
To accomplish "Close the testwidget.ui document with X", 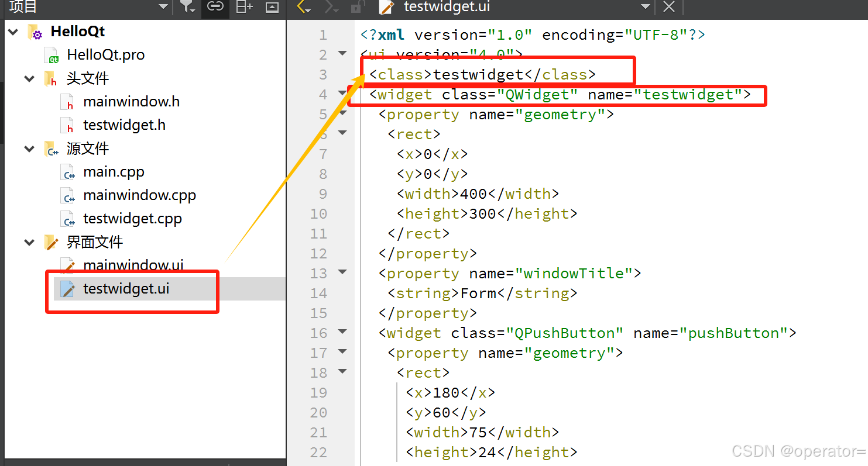I will pyautogui.click(x=669, y=7).
